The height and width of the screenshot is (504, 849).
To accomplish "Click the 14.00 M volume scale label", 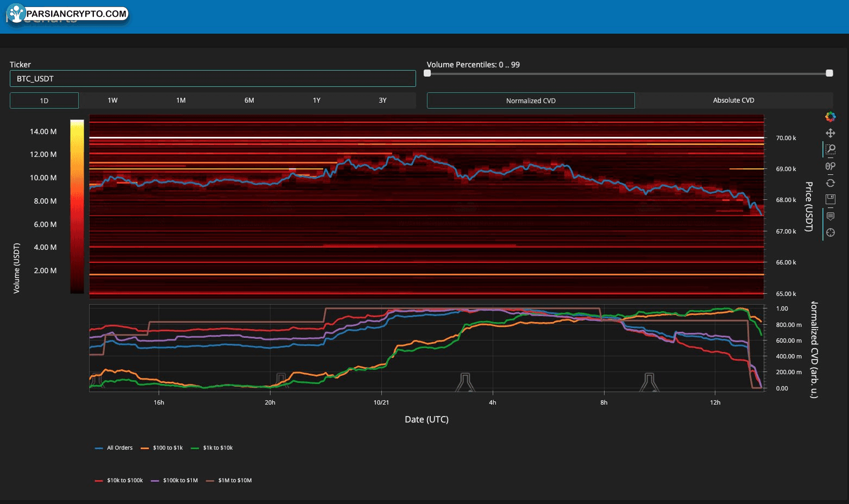I will coord(43,131).
